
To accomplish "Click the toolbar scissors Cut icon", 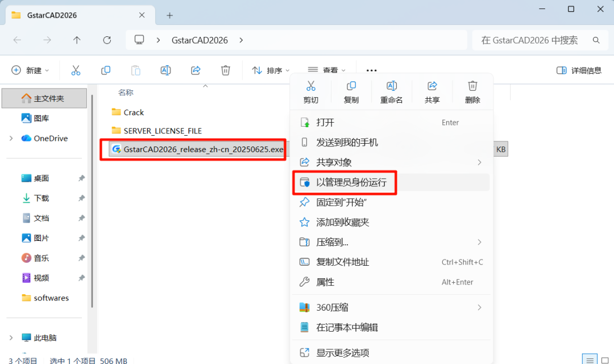I will pos(76,70).
